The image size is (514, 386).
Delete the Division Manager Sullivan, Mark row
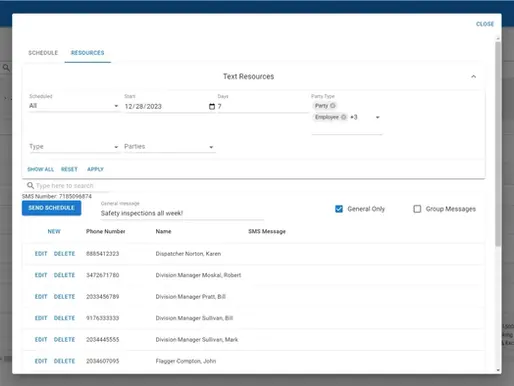[x=64, y=340]
